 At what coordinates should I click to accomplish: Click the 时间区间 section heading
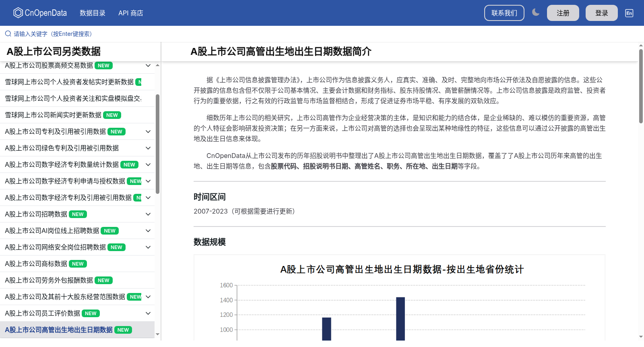pos(210,197)
